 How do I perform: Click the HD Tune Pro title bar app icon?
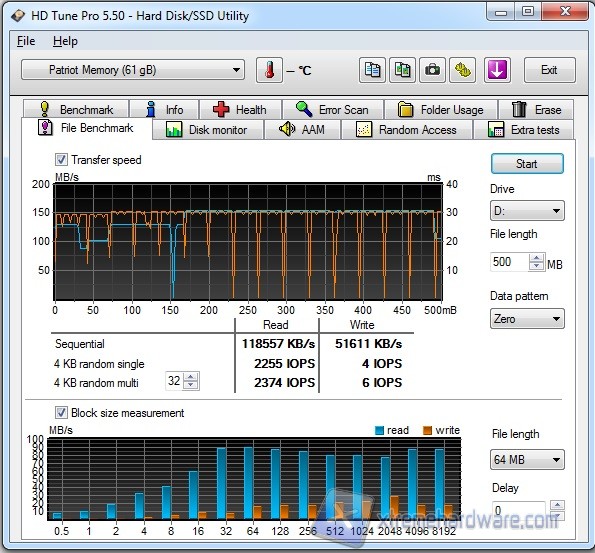[17, 16]
